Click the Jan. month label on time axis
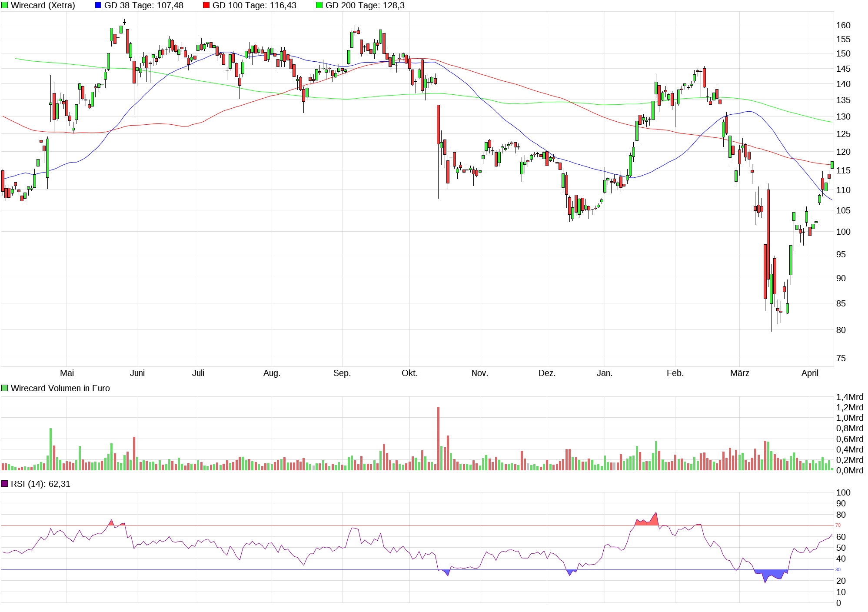868x612 pixels. tap(605, 373)
